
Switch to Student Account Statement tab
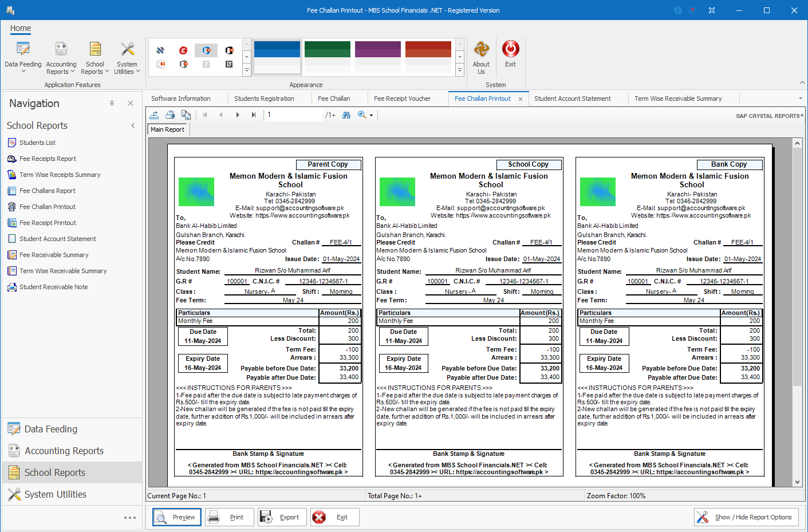(x=573, y=98)
